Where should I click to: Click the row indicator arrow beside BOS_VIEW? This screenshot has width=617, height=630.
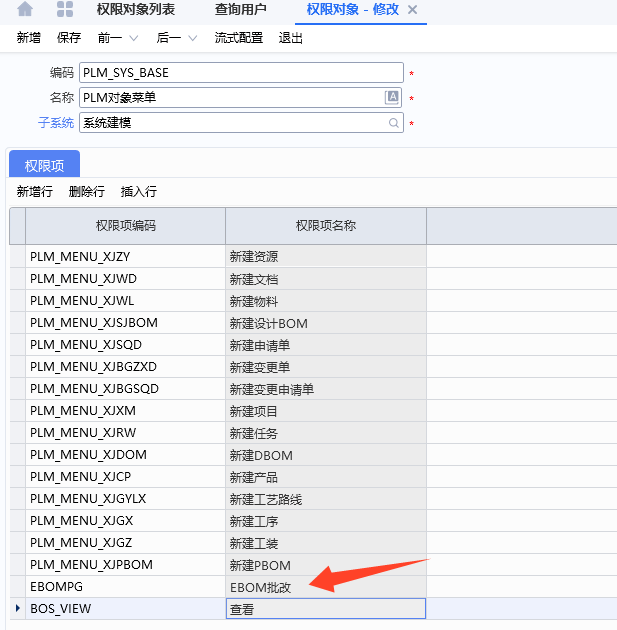coord(17,608)
